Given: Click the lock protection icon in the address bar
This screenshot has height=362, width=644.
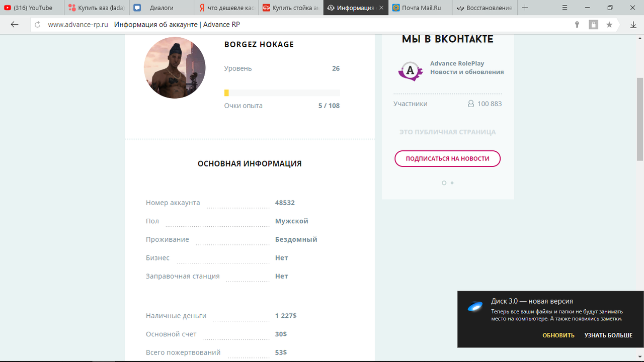Looking at the screenshot, I should (594, 25).
